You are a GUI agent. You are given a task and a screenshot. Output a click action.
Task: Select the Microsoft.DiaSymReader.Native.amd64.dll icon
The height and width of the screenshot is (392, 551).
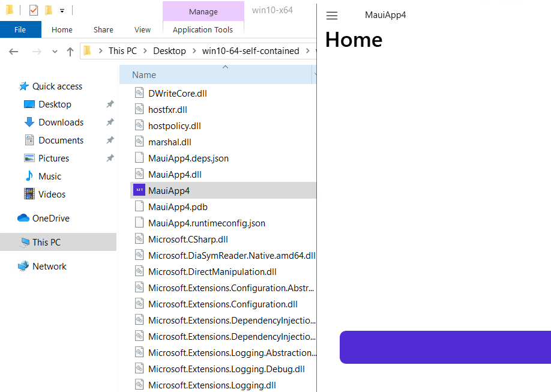point(139,255)
